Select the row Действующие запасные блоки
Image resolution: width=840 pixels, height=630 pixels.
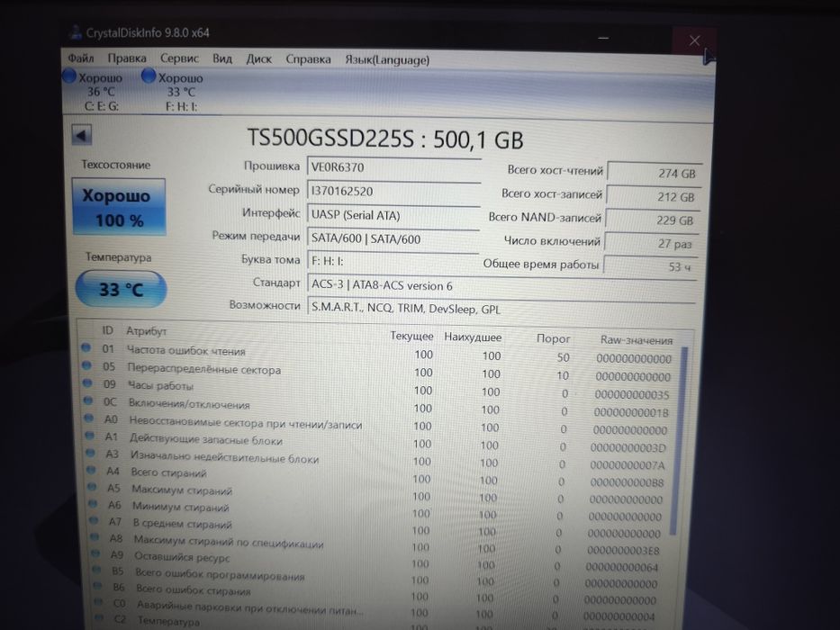coord(376,442)
